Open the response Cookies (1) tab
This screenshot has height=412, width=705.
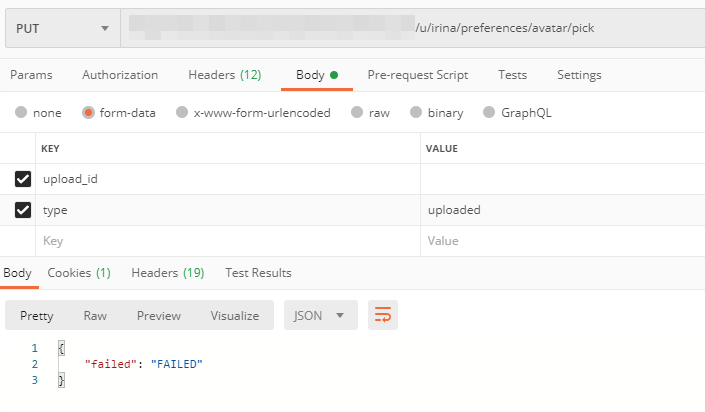pos(79,273)
